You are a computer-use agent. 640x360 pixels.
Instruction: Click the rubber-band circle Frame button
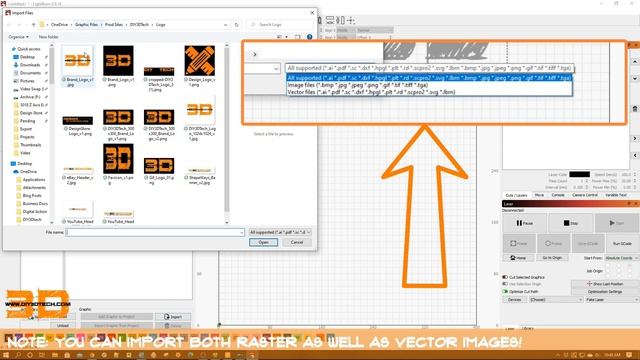click(x=553, y=243)
